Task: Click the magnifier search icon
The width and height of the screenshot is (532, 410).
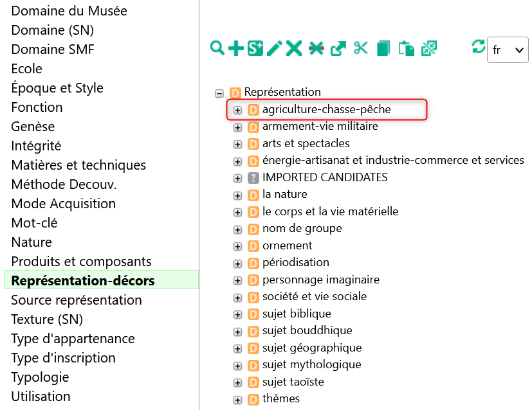Action: coord(217,48)
